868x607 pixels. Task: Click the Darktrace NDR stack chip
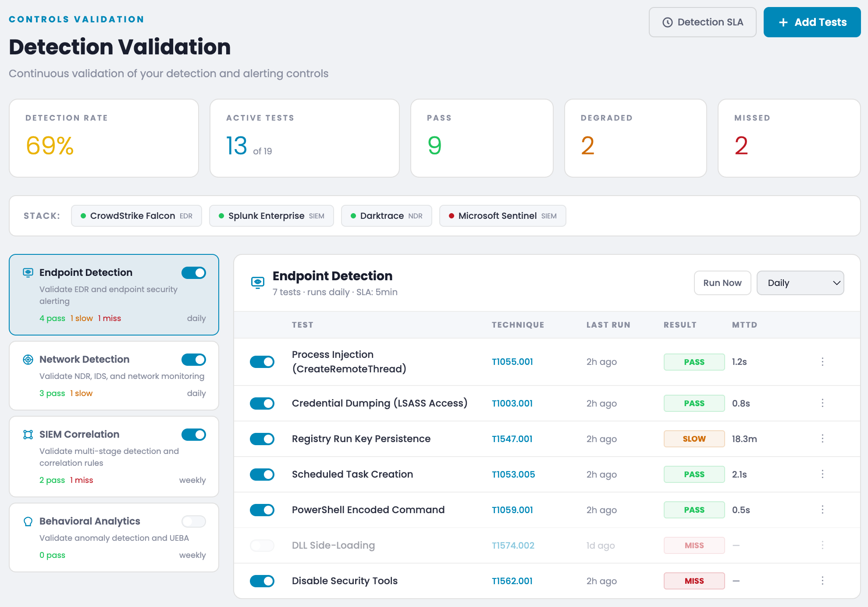(x=387, y=216)
